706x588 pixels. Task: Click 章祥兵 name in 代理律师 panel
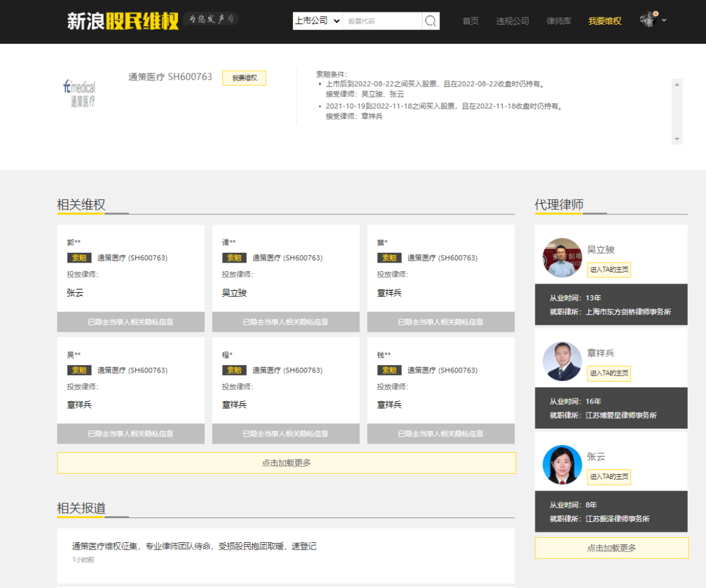601,353
